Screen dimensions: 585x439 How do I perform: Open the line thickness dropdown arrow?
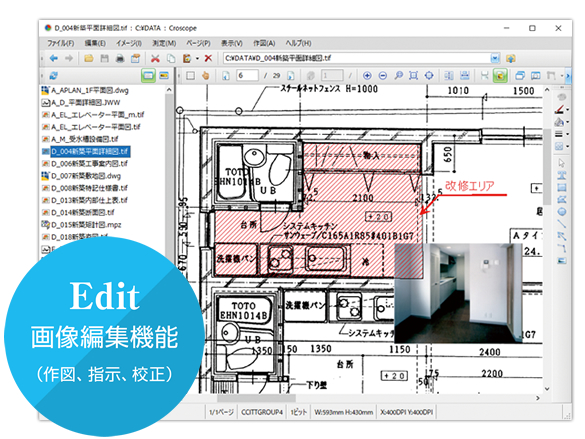pyautogui.click(x=567, y=134)
